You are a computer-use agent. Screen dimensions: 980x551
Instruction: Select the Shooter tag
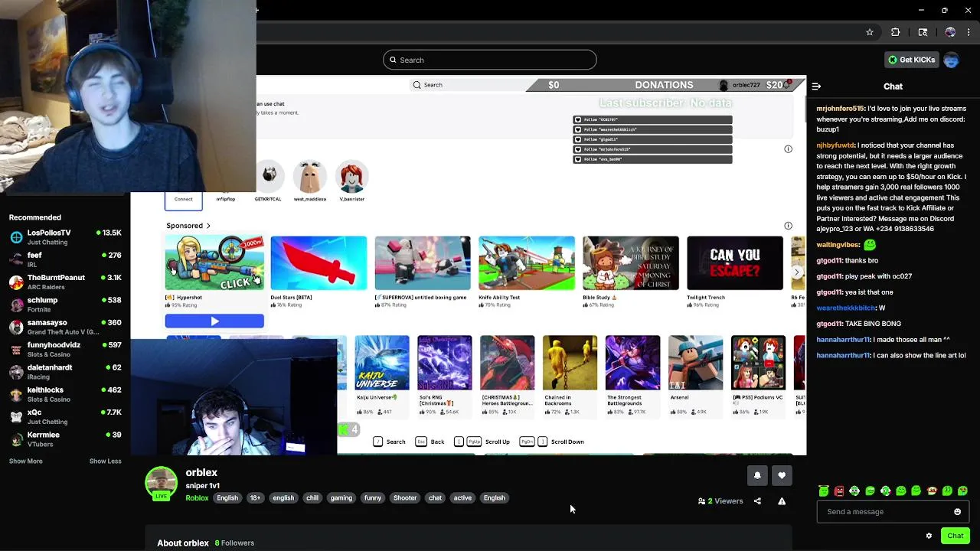(405, 498)
